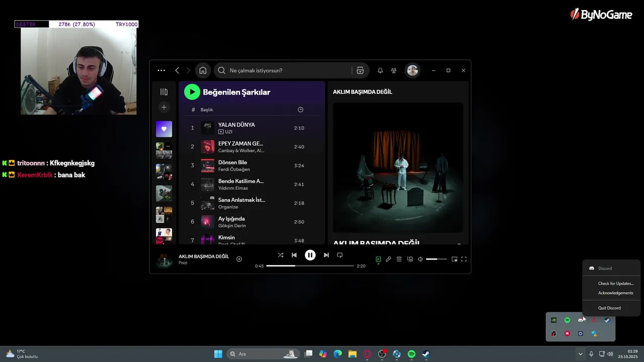
Task: Click the Ne çalmak istiyorsun search field
Action: [x=287, y=70]
